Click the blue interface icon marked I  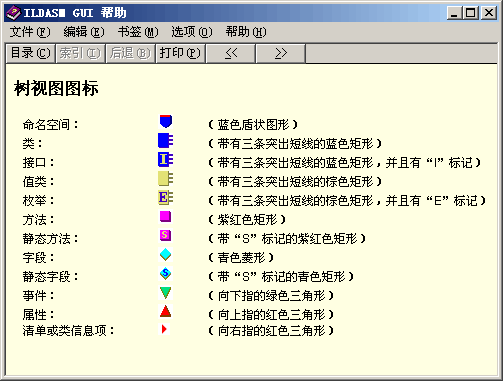166,159
